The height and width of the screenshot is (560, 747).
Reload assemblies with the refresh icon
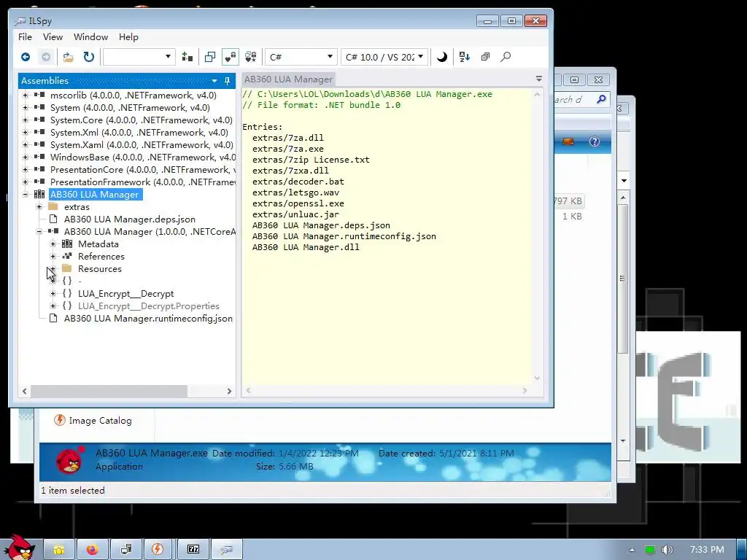click(x=88, y=57)
